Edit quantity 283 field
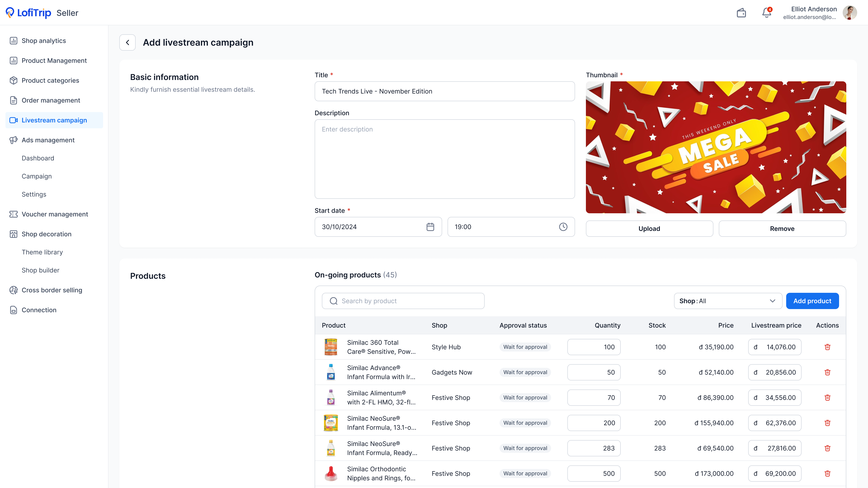868x488 pixels. coord(594,448)
